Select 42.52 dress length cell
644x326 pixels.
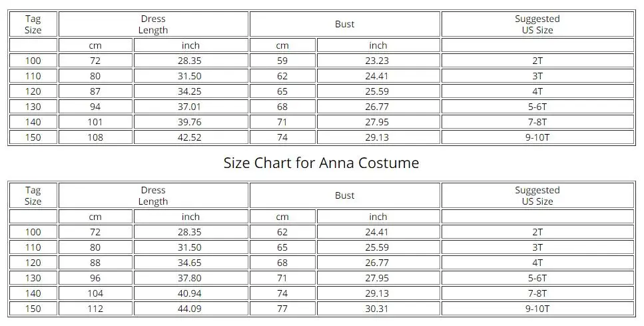click(190, 137)
